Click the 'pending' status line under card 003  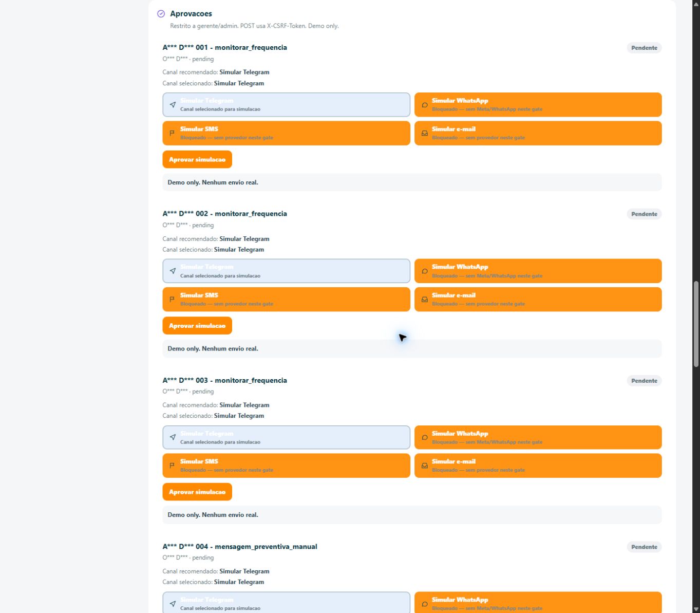(188, 392)
